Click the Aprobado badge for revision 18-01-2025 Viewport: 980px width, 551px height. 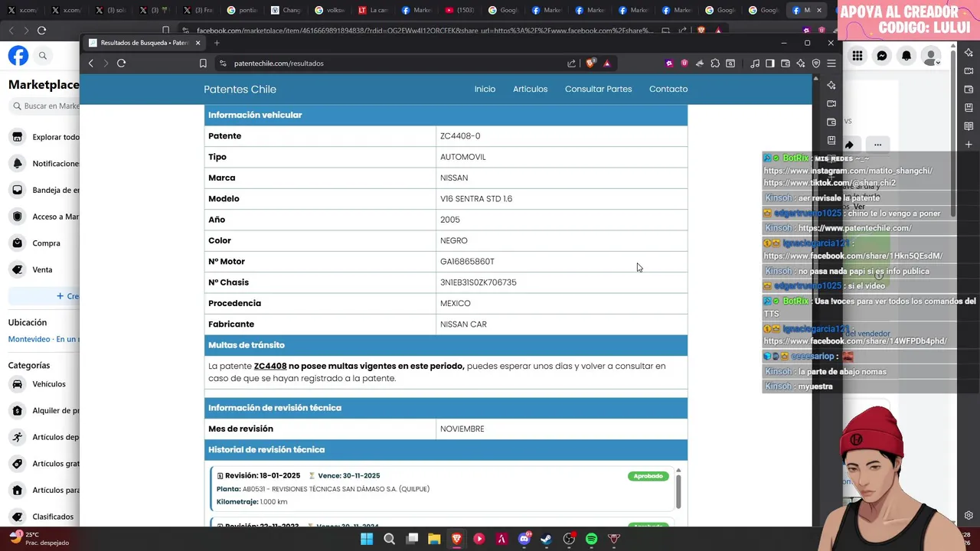[x=648, y=476]
